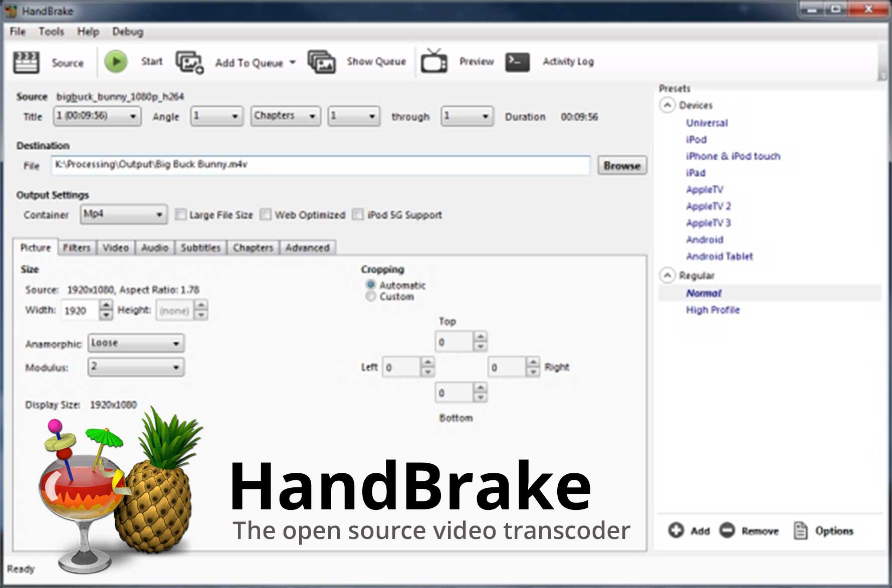The image size is (892, 588).
Task: Select the High Profile preset
Action: coord(713,310)
